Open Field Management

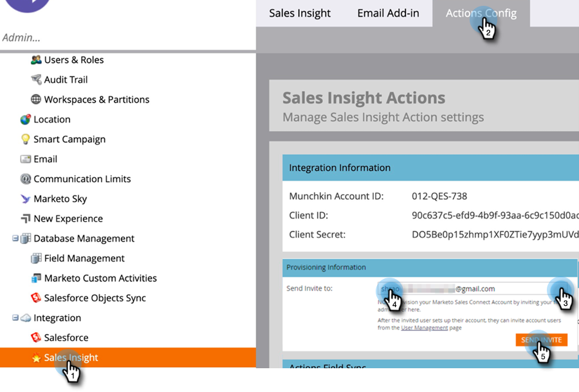[x=84, y=258]
